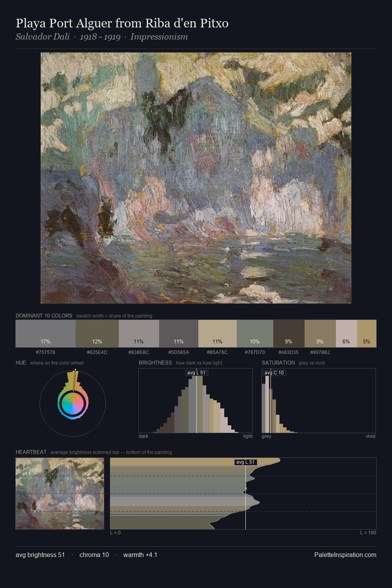Viewport: 392px width, 588px height.
Task: Select the #625E4D olive swatch at 12%
Action: [x=97, y=334]
